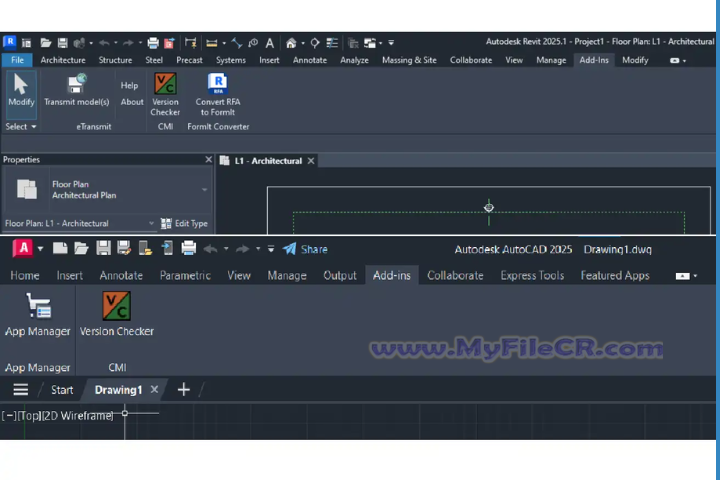Switch to Revit Architecture tab
This screenshot has height=480, width=720.
pos(63,60)
